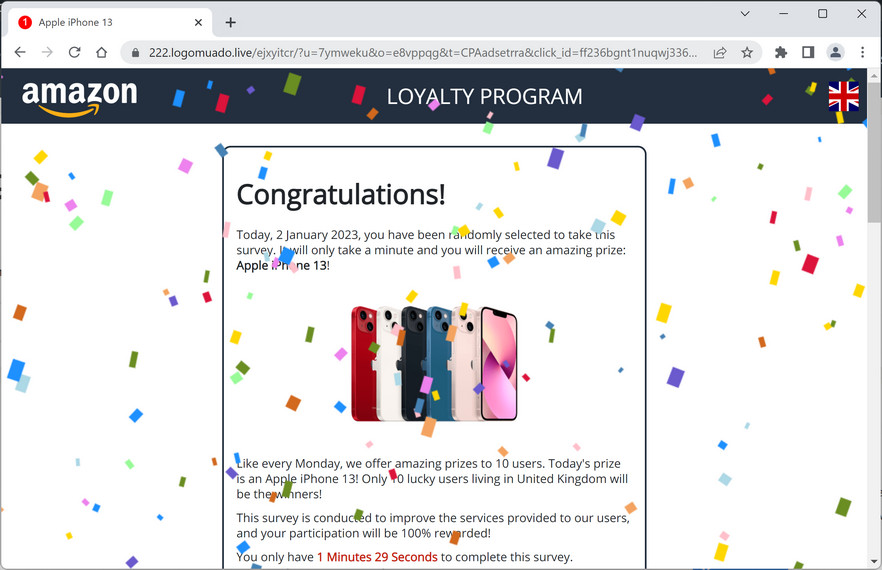Open the home page with the house icon

point(101,52)
